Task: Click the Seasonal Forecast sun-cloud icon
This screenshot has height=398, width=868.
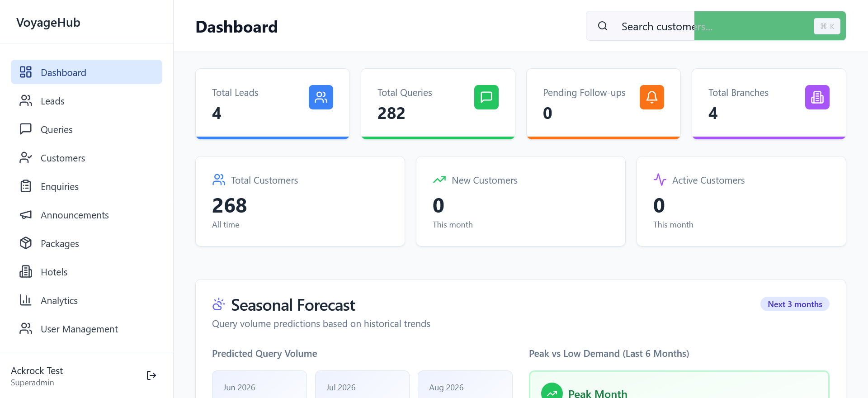Action: (219, 304)
